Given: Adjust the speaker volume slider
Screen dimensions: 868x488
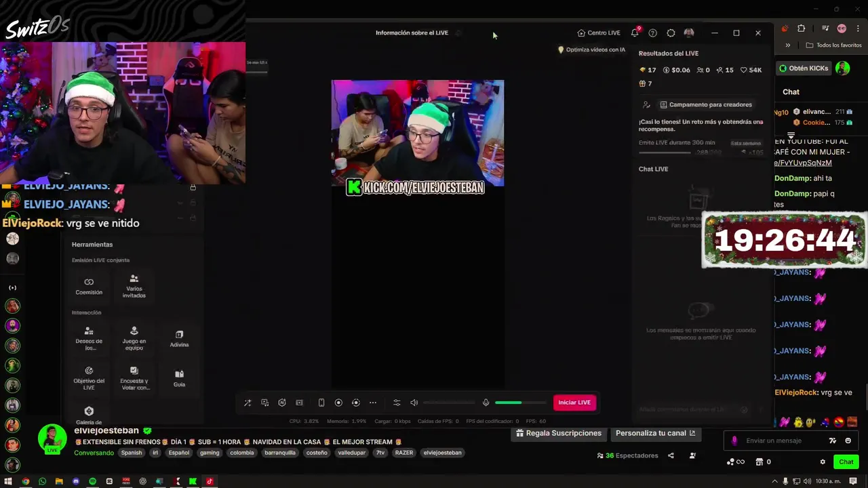Looking at the screenshot, I should [449, 403].
